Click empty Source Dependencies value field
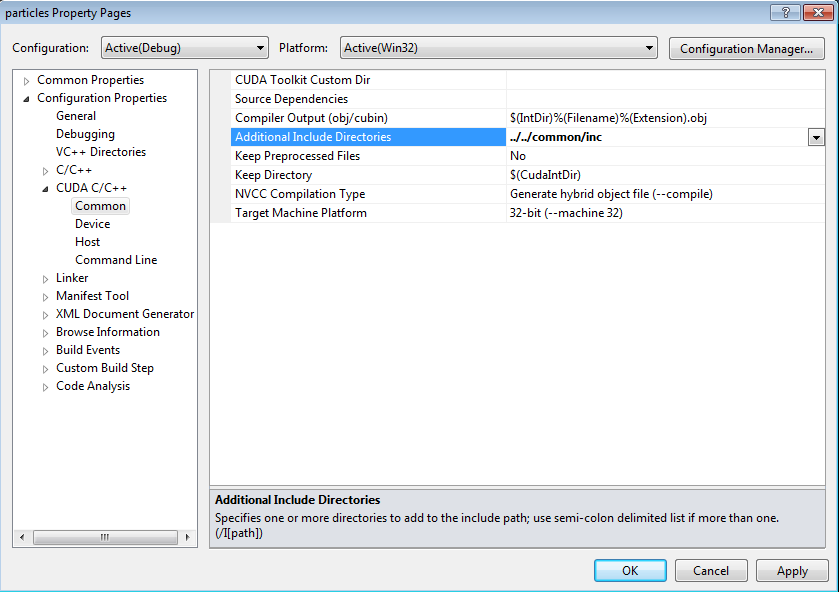The image size is (839, 592). coord(665,99)
